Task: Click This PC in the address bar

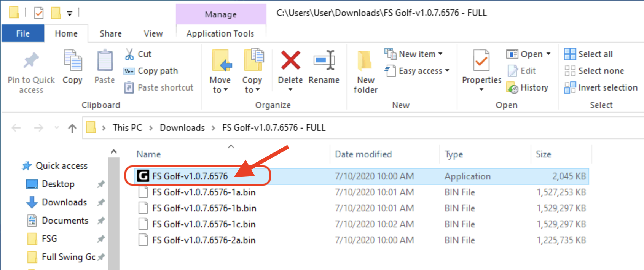Action: pyautogui.click(x=128, y=128)
